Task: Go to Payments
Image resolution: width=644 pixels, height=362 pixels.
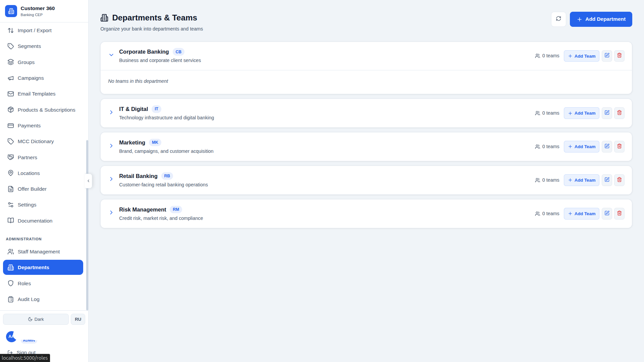Action: [x=43, y=126]
